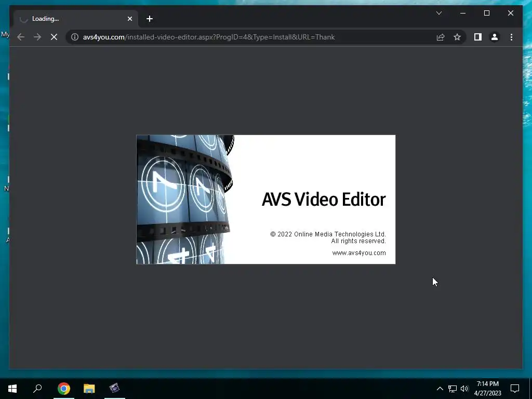Open Chrome side panel

(478, 37)
